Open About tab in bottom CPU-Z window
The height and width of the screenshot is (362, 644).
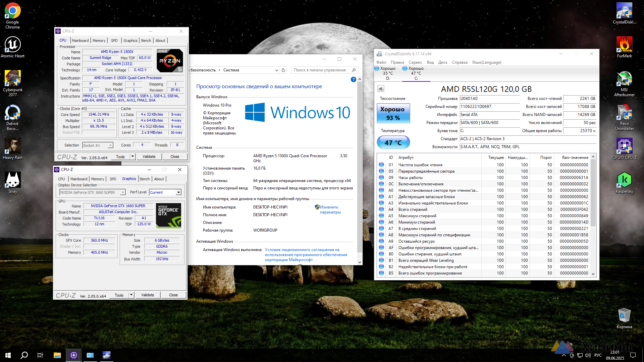coord(159,179)
